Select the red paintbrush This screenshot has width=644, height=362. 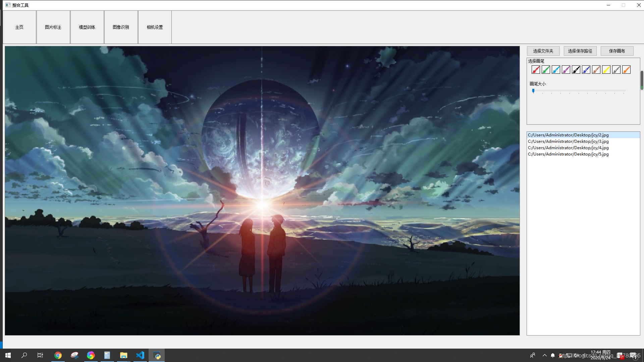536,70
